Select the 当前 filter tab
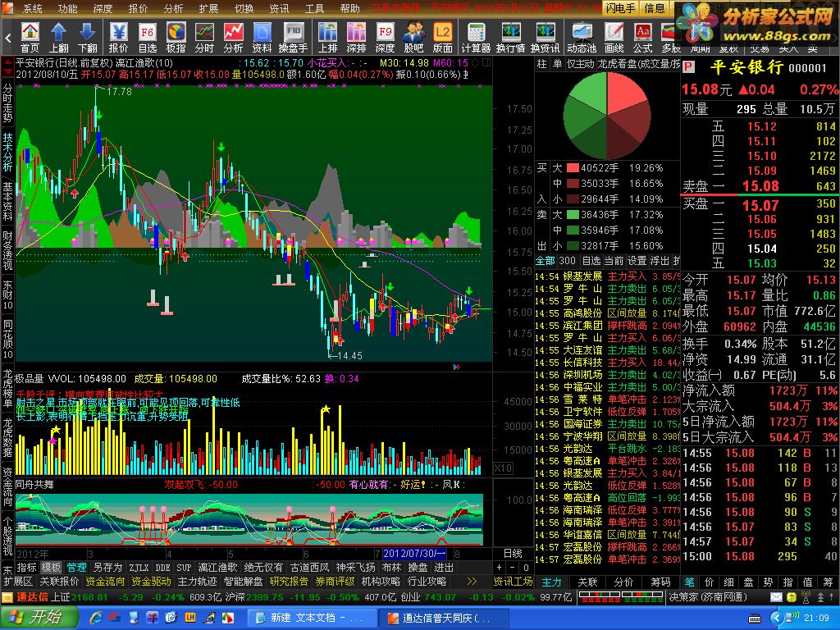Screen dimensions: 840x630 [614, 261]
